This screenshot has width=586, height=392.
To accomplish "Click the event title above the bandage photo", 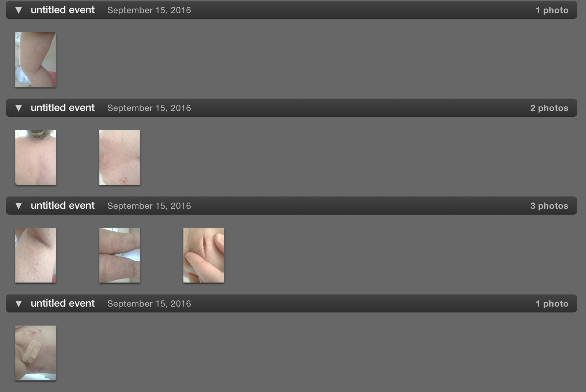I will [x=62, y=303].
